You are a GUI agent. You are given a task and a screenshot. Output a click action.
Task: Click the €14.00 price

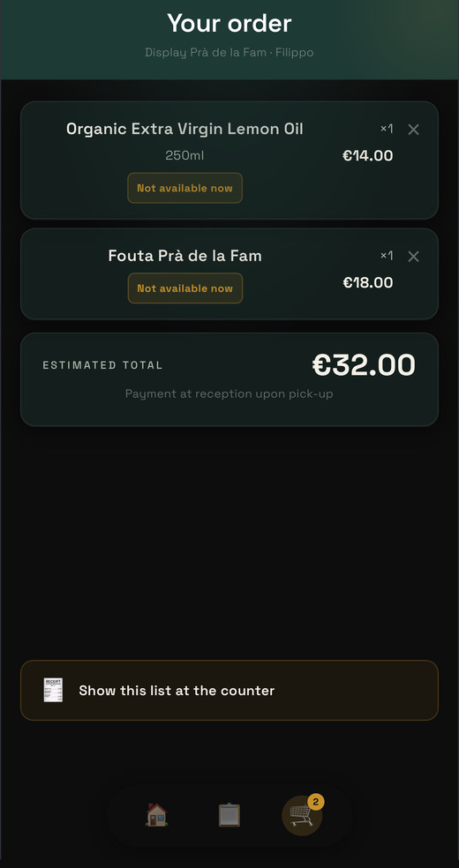368,155
